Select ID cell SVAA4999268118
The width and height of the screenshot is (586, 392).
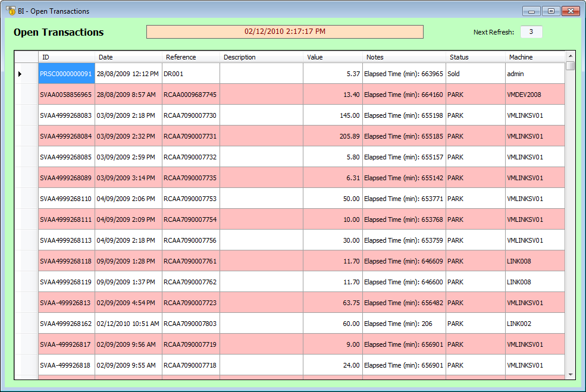coord(67,261)
